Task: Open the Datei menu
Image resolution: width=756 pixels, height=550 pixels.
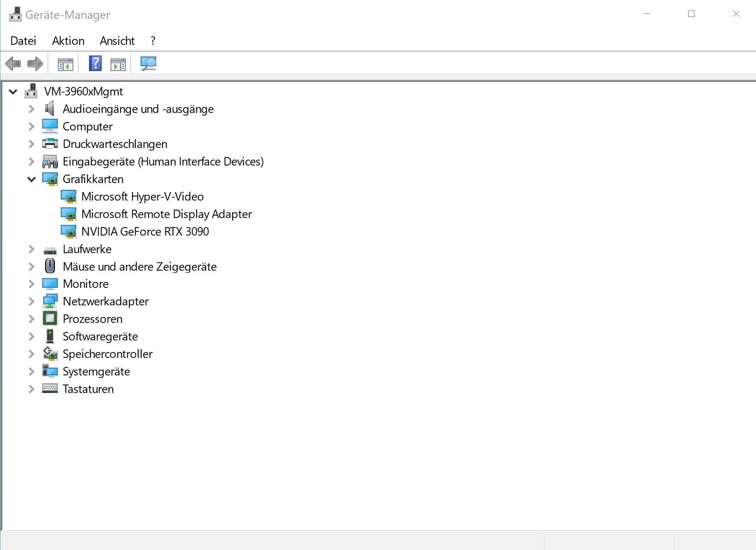Action: click(23, 41)
